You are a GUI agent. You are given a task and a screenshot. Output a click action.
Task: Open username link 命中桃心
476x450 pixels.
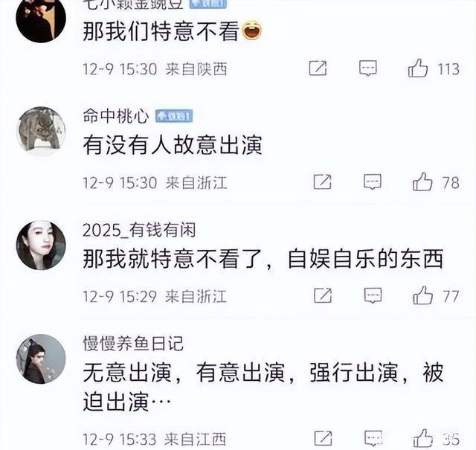(116, 116)
